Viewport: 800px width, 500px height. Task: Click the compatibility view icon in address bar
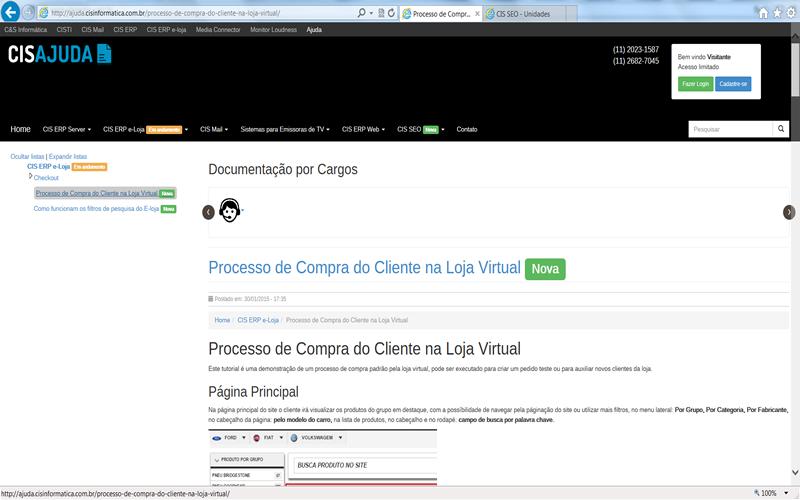click(x=381, y=13)
